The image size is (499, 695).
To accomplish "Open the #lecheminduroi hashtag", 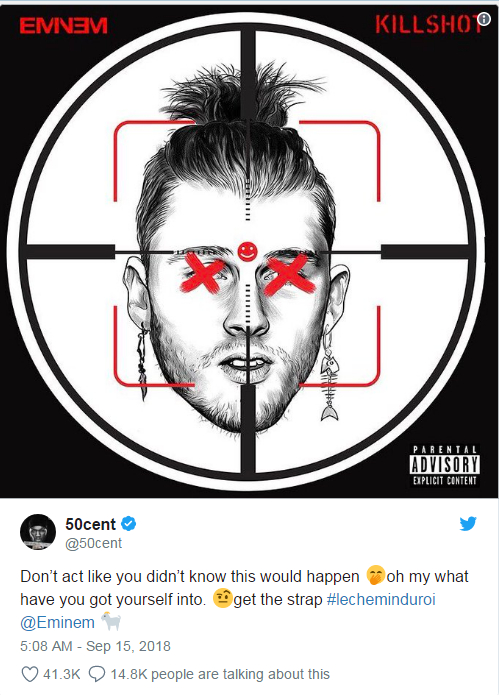I will pyautogui.click(x=381, y=599).
